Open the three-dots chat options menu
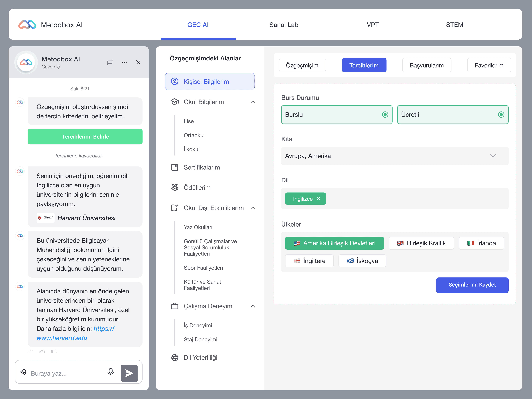This screenshot has width=532, height=399. (124, 63)
